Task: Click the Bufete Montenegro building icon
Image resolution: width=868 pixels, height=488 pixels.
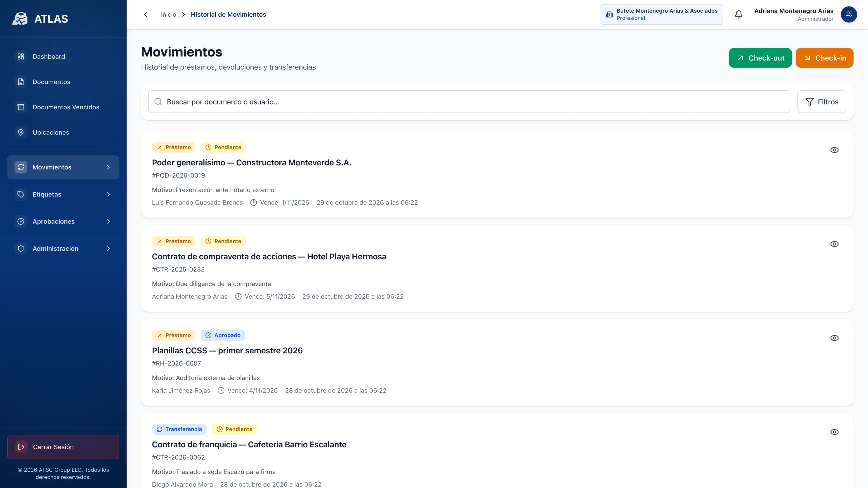Action: click(609, 14)
